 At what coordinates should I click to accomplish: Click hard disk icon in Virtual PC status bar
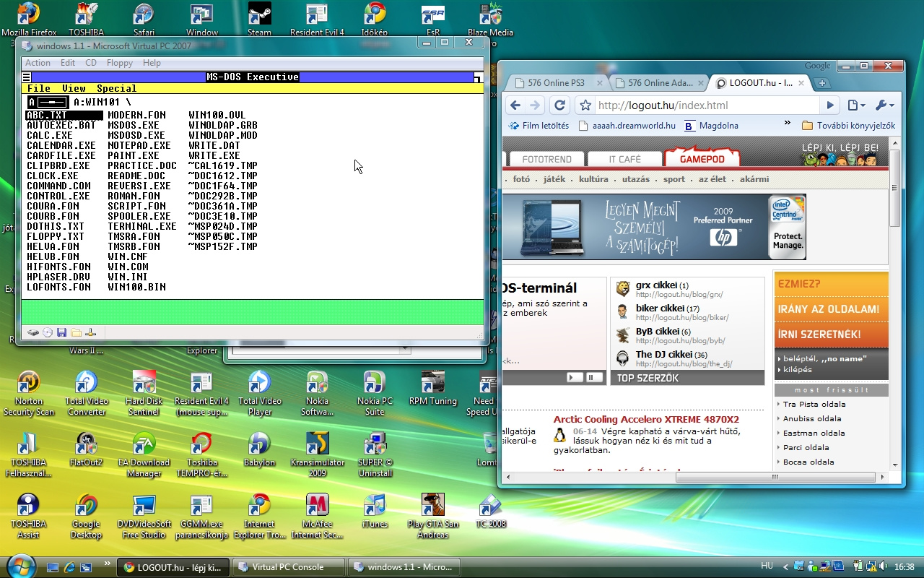[33, 332]
